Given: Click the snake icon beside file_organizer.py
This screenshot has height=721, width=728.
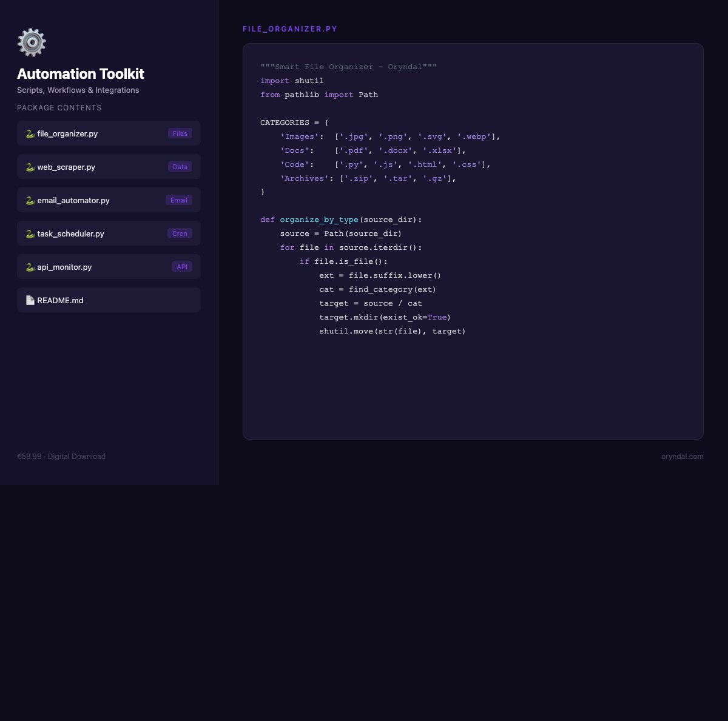Looking at the screenshot, I should click(30, 133).
